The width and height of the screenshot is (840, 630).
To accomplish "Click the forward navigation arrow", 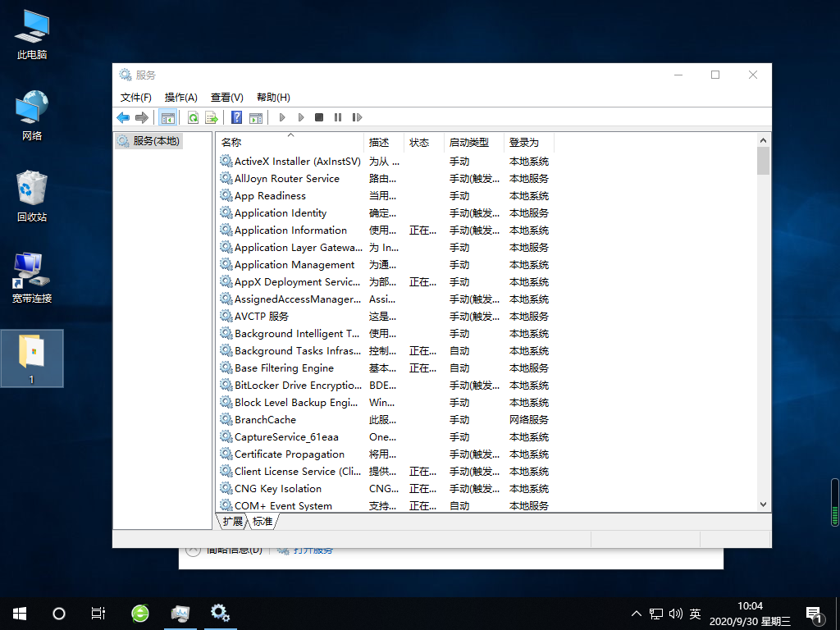I will point(141,117).
